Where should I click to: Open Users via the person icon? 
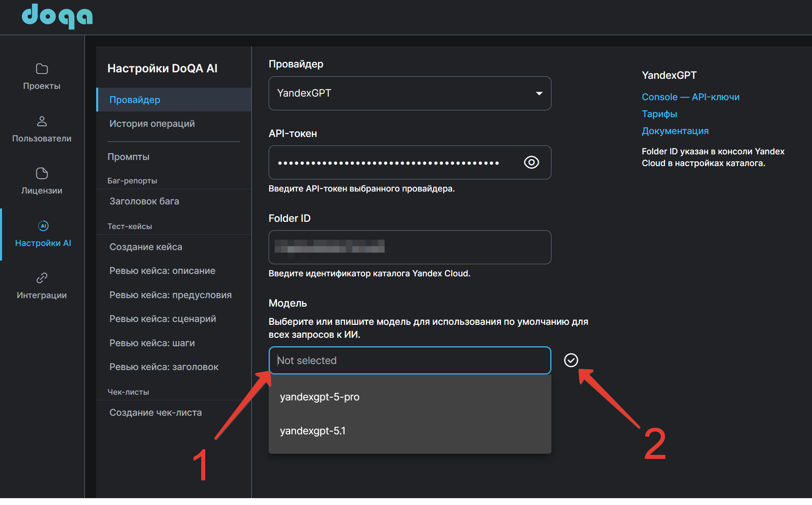pos(42,121)
